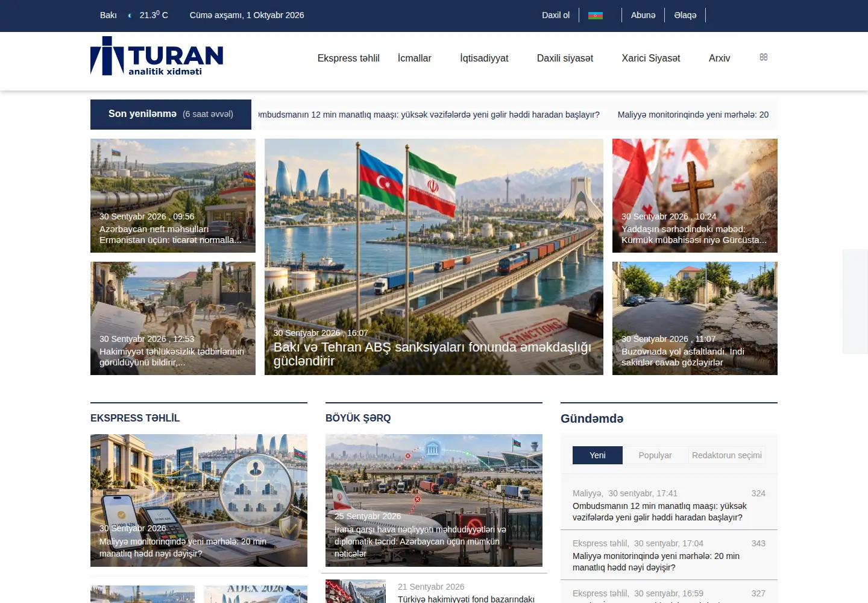868x603 pixels.
Task: Open the Bakı və Tehran sanctions feature story
Action: (434, 257)
